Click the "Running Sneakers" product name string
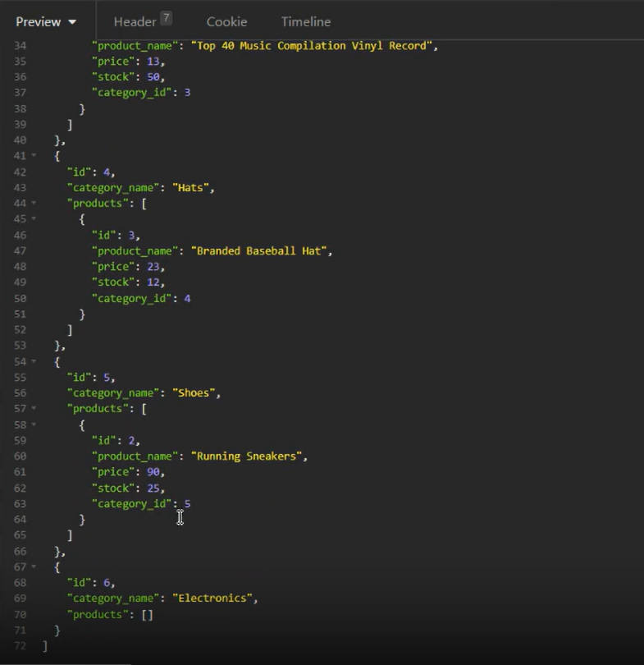Viewport: 644px width, 665px height. click(x=249, y=456)
